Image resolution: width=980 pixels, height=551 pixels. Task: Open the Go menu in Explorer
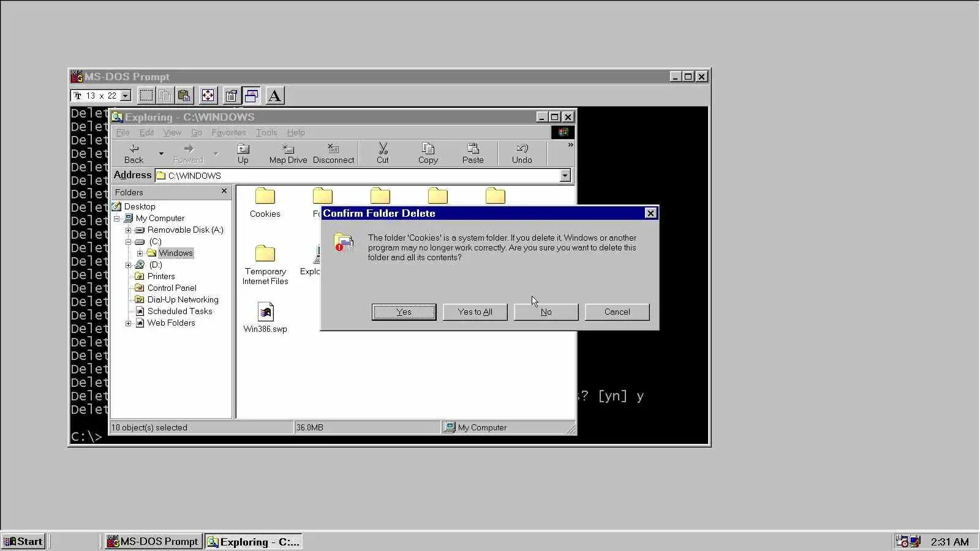coord(196,132)
